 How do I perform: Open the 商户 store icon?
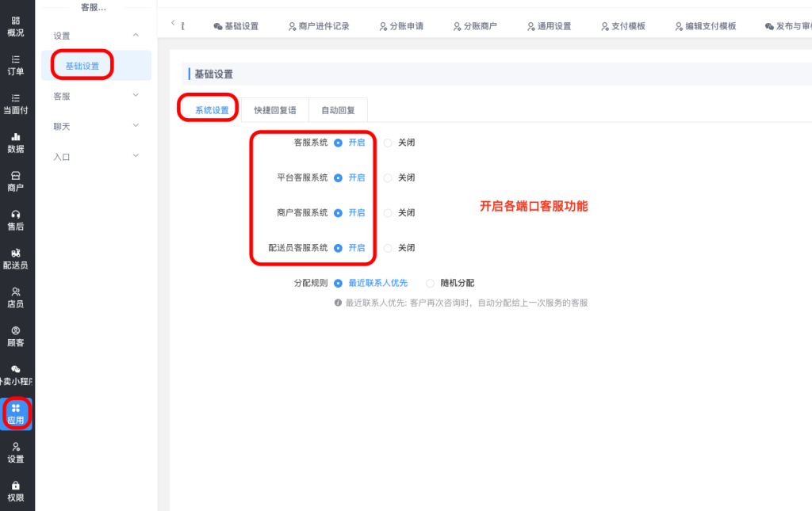click(x=16, y=176)
